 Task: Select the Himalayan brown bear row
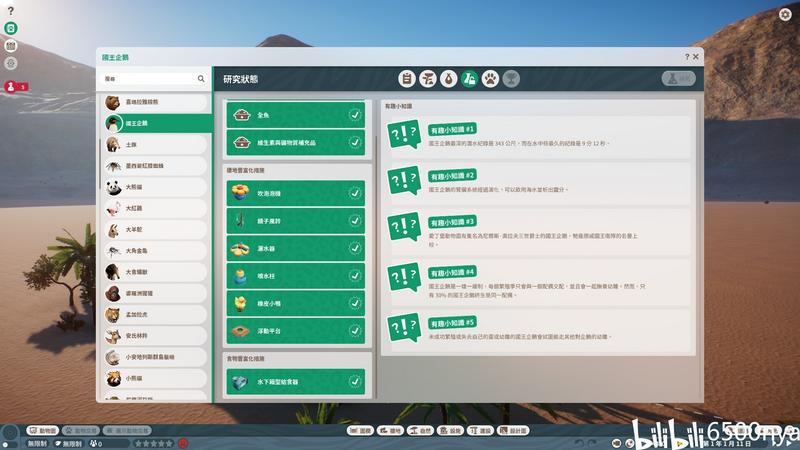pyautogui.click(x=156, y=102)
